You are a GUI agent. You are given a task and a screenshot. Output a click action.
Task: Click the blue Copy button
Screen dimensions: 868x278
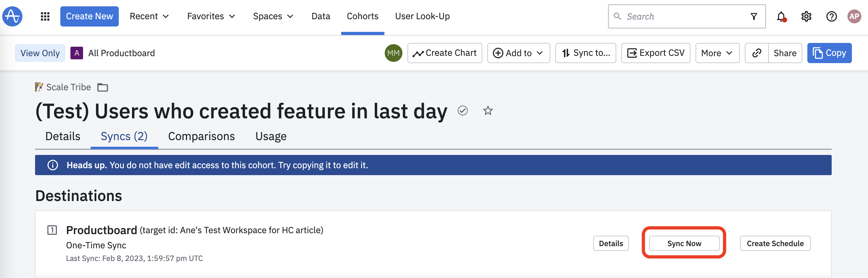pos(829,53)
